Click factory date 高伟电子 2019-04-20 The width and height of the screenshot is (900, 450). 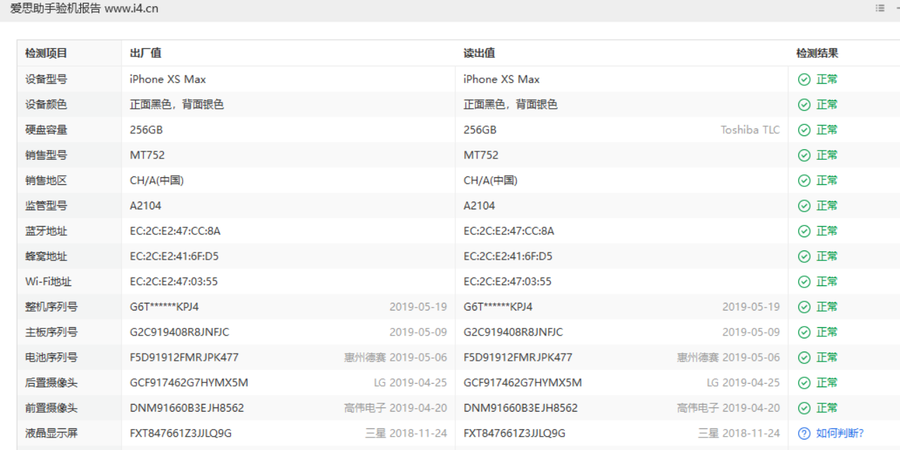pyautogui.click(x=395, y=408)
